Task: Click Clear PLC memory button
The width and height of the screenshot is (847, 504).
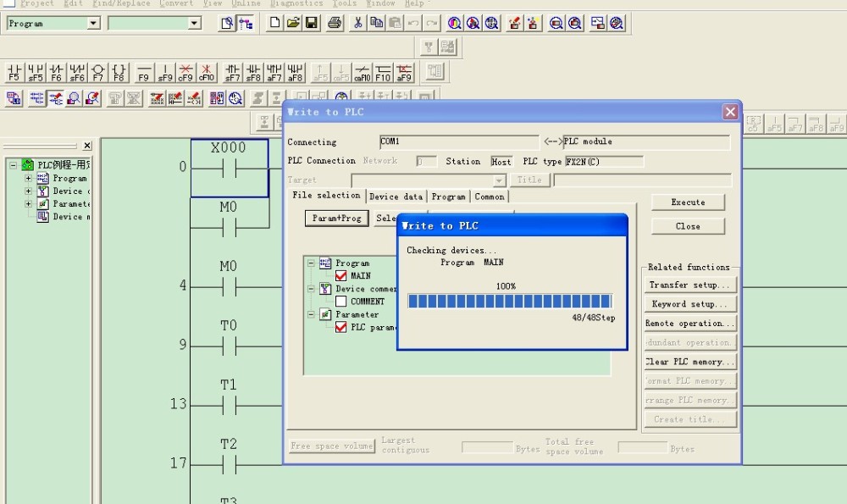Action: click(689, 362)
